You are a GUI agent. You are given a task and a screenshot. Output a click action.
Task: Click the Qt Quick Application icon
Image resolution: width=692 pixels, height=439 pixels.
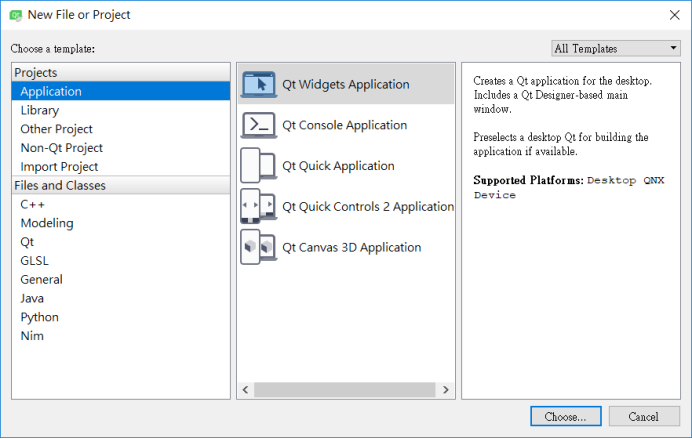pyautogui.click(x=259, y=166)
